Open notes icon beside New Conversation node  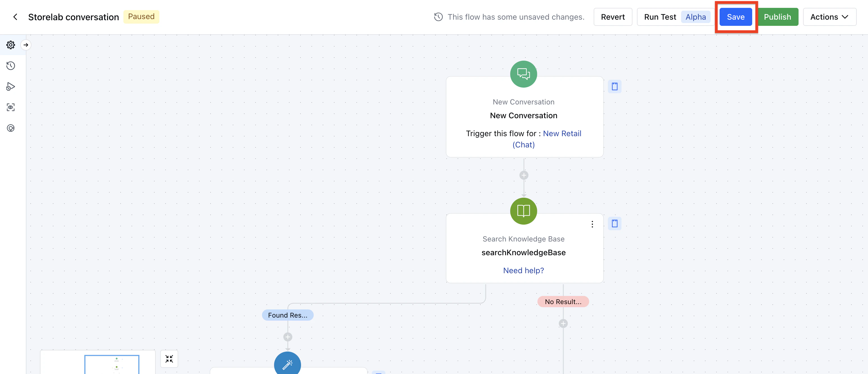(x=615, y=86)
